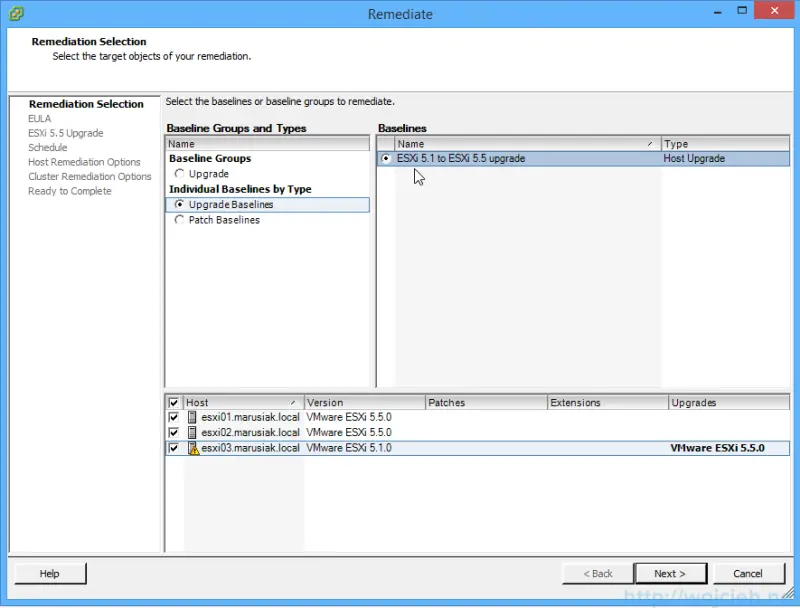The height and width of the screenshot is (608, 800).
Task: Uncheck esxi02.marusiak.local in the host list
Action: click(x=174, y=432)
